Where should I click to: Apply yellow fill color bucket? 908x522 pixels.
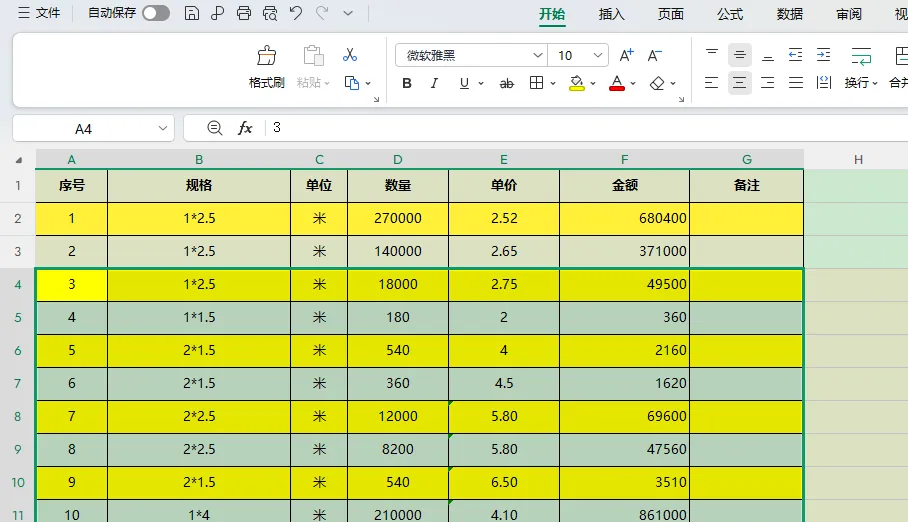(x=577, y=83)
